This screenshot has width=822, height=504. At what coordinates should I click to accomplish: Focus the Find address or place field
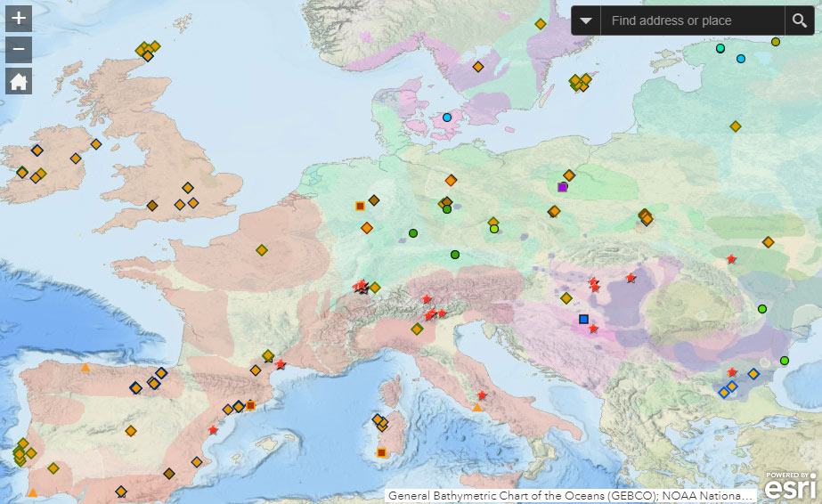click(x=693, y=21)
